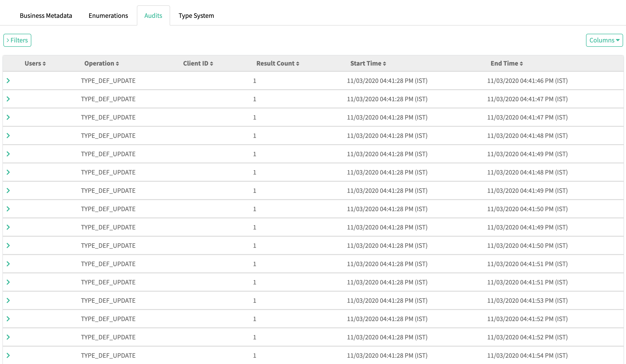Sort table by Client ID

click(x=211, y=64)
